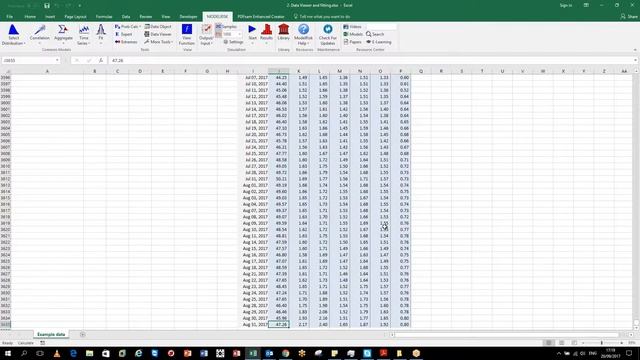Open simulation Settings

233,42
